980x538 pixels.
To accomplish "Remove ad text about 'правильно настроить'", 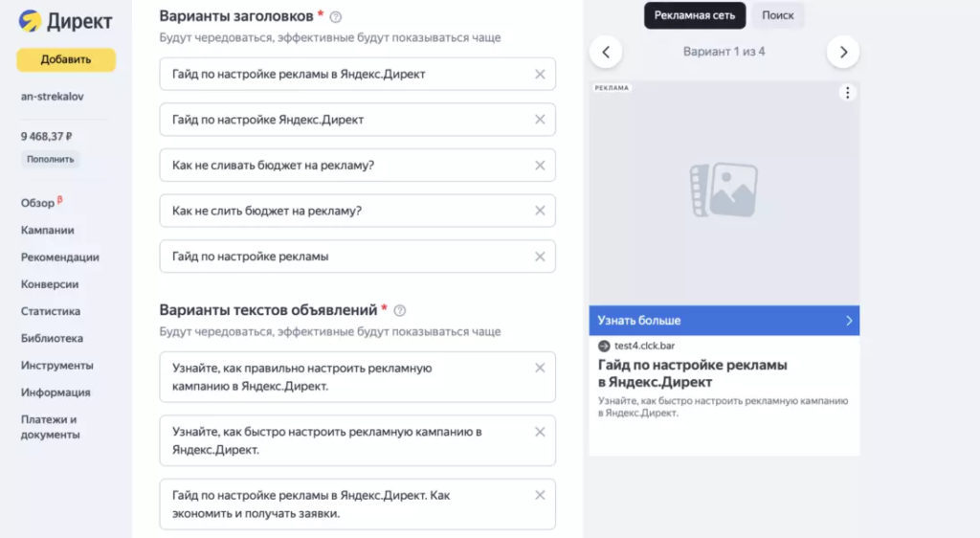I will pyautogui.click(x=540, y=368).
